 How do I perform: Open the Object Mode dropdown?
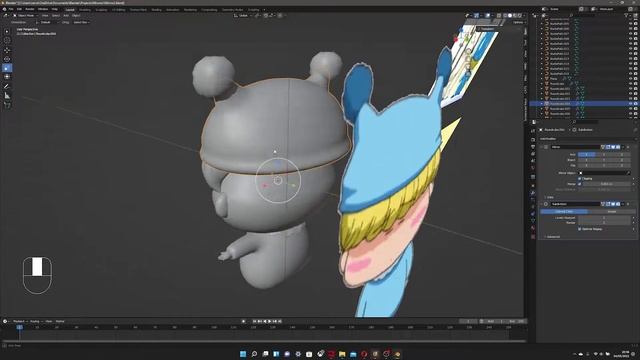[x=25, y=16]
